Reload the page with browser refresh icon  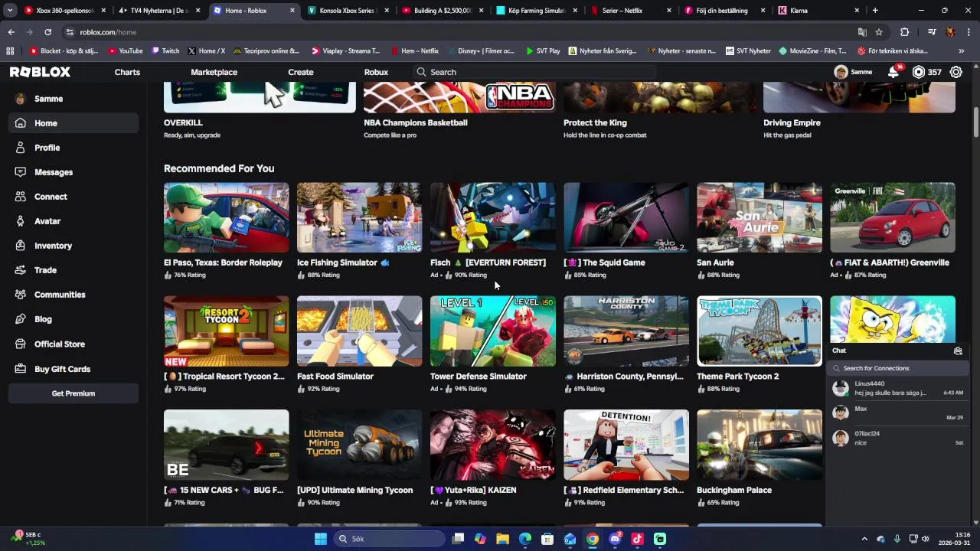click(47, 32)
